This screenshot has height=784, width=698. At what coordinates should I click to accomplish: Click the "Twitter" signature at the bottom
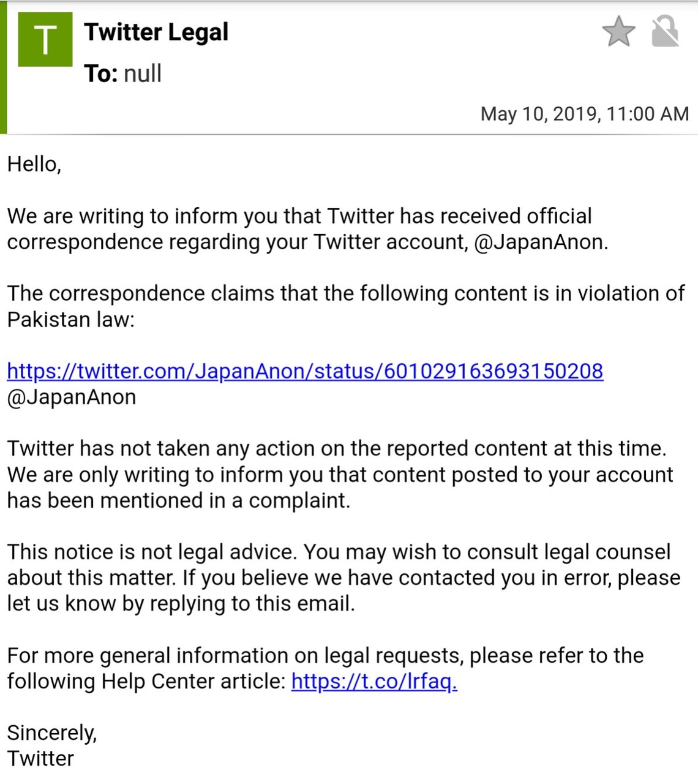point(40,758)
